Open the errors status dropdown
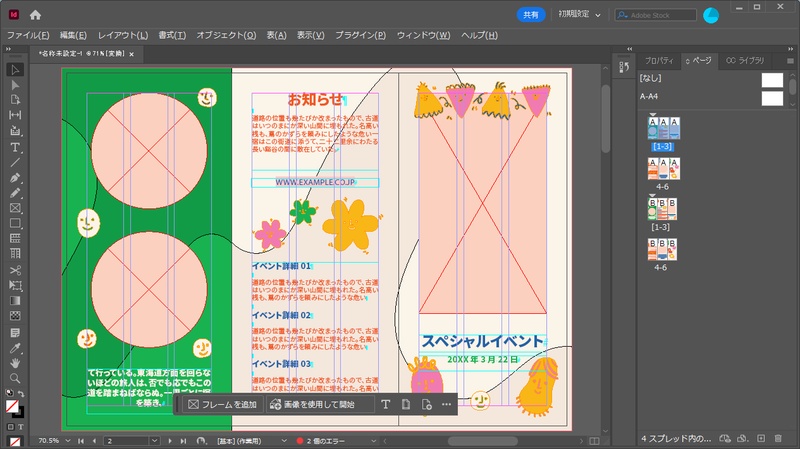 373,441
